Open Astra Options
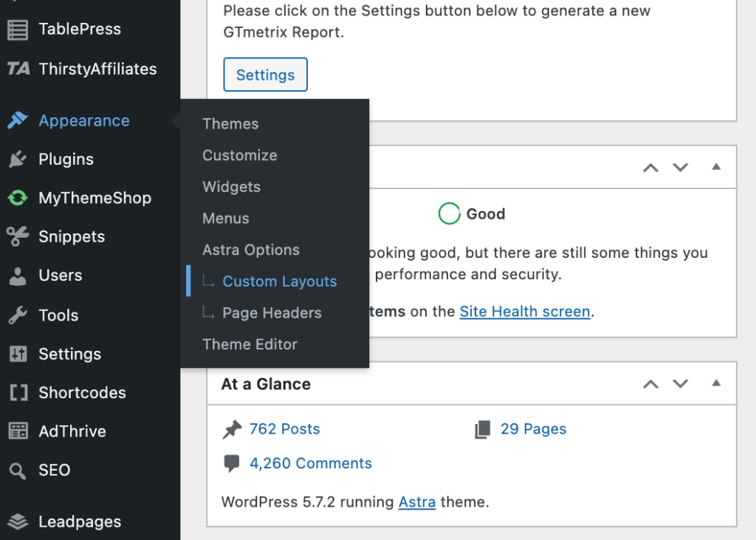The image size is (756, 540). 251,250
